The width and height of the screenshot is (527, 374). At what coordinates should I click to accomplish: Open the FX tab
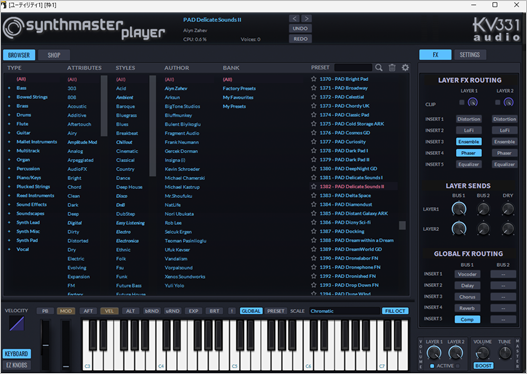[435, 54]
